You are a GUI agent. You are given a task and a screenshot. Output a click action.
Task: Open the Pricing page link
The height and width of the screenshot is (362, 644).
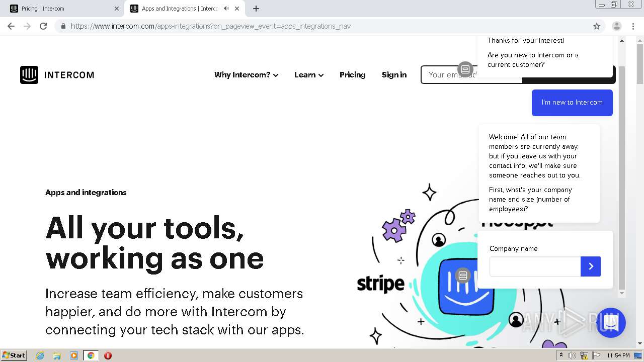(x=352, y=75)
